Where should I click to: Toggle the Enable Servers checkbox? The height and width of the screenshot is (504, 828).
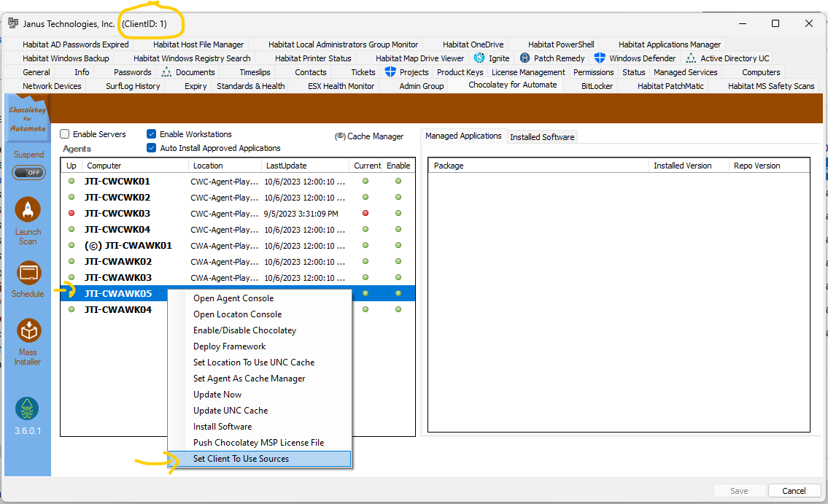(65, 134)
